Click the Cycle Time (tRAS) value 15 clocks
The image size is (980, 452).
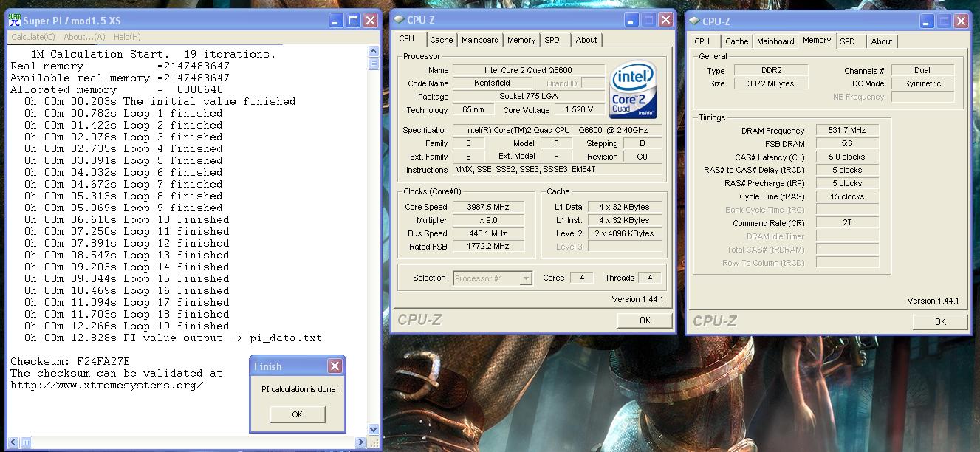coord(847,197)
